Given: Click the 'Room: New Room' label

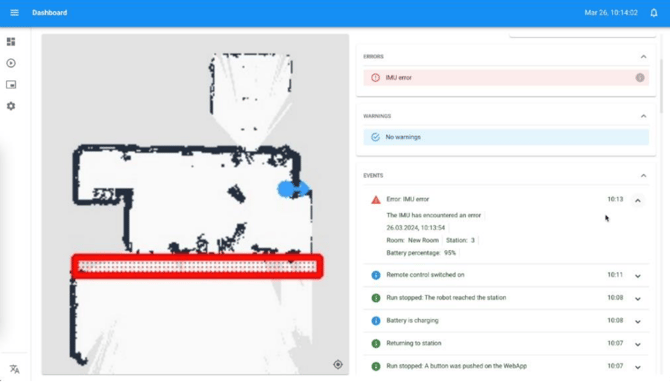Looking at the screenshot, I should [x=412, y=240].
